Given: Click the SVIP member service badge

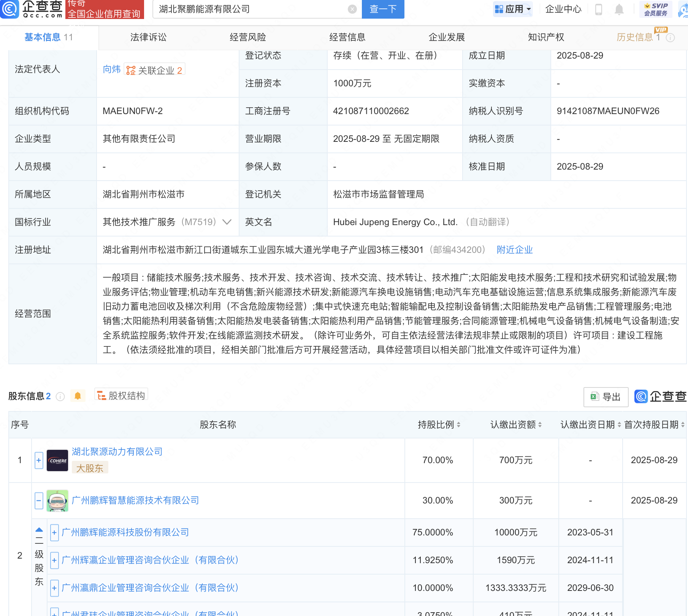Looking at the screenshot, I should click(x=656, y=9).
